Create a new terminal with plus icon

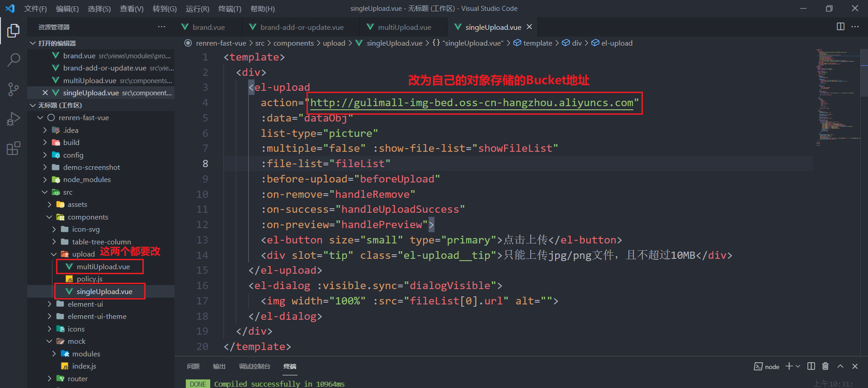[x=789, y=366]
